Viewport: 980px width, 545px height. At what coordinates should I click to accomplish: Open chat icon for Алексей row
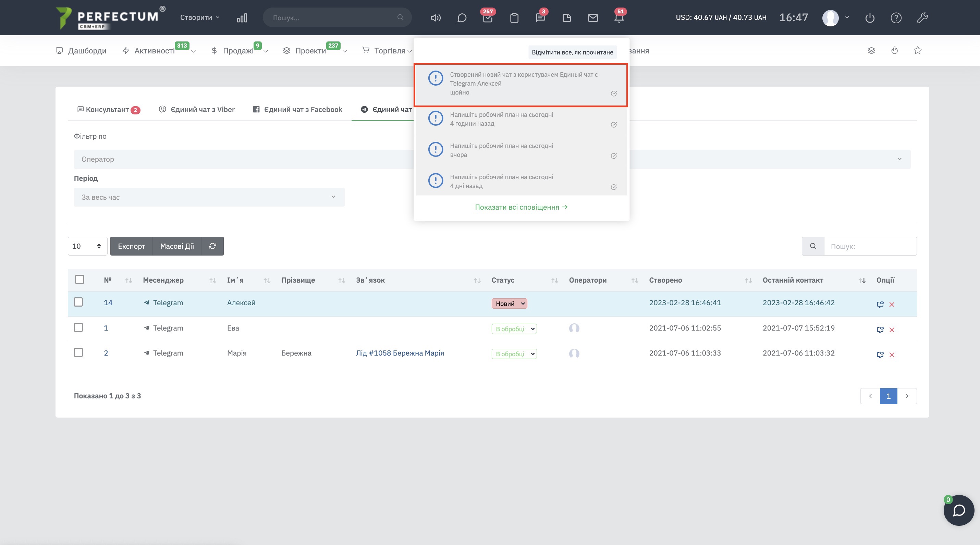pos(880,304)
